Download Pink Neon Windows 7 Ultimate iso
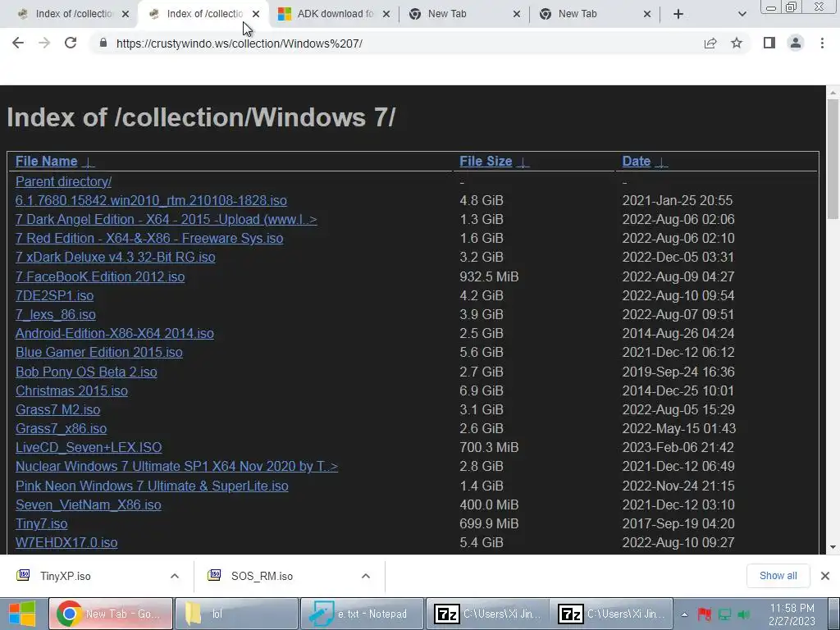840x630 pixels. click(152, 486)
